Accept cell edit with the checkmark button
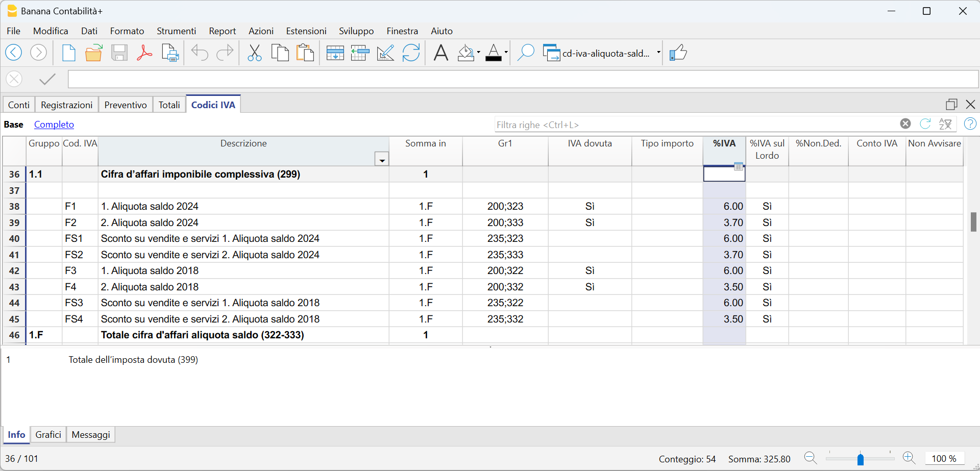Screen dimensions: 980x471 tap(47, 79)
